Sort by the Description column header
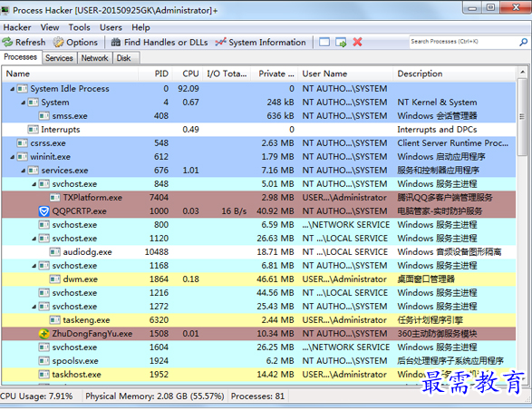Viewport: 532px width, 411px height. click(x=455, y=73)
